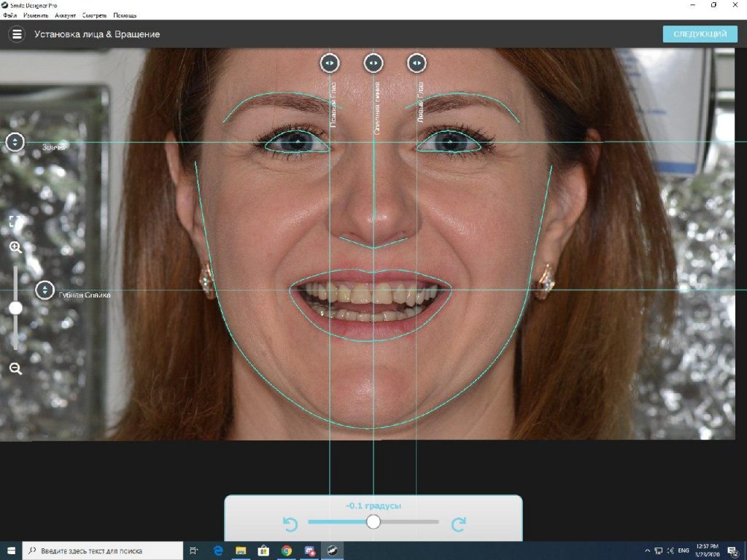Open the hamburger menu icon
Viewport: 747px width, 560px height.
point(16,34)
